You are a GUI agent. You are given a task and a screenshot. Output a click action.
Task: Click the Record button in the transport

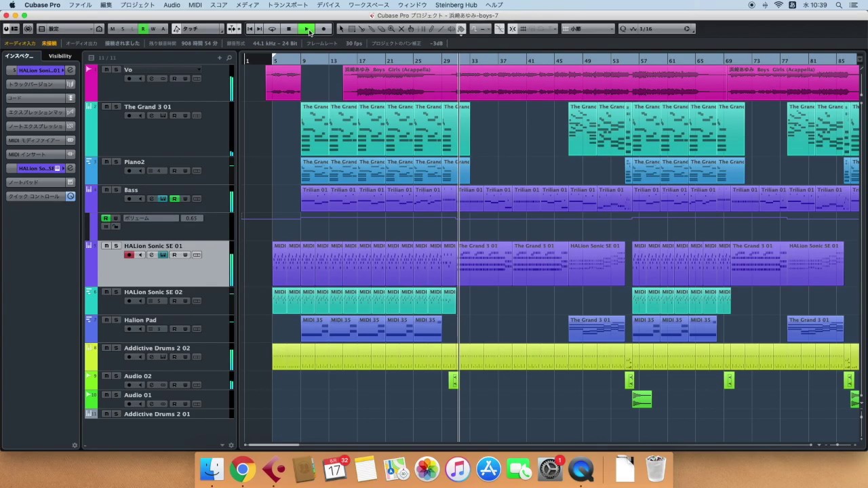[323, 29]
